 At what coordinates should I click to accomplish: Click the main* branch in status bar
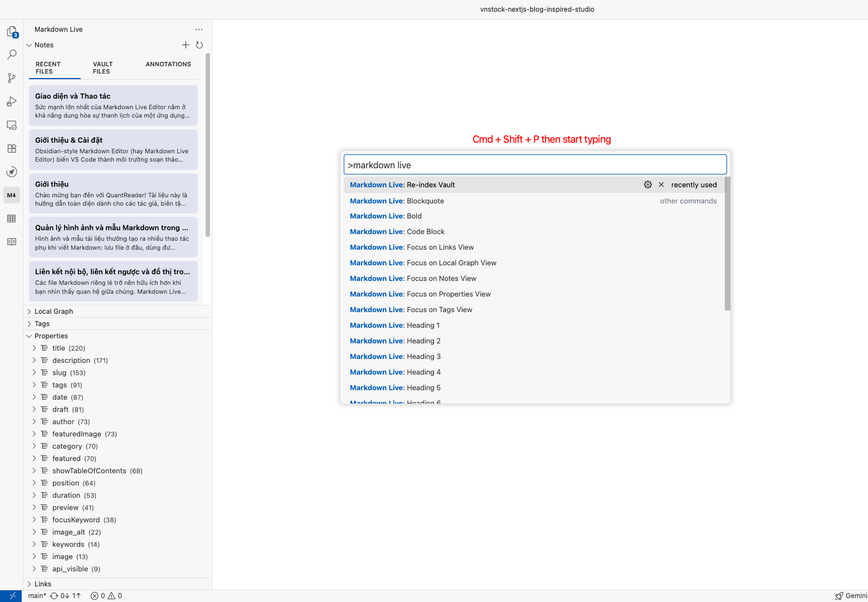[37, 596]
